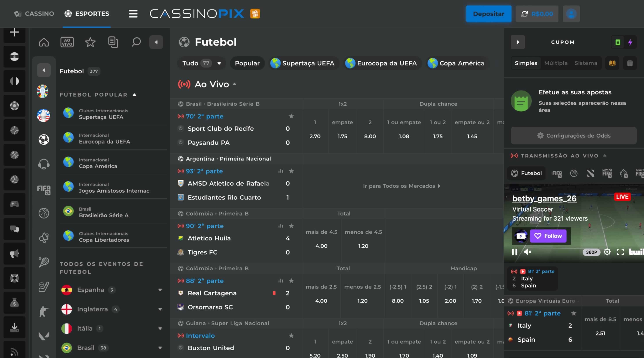Open Configurações de Odds
The width and height of the screenshot is (644, 358).
pyautogui.click(x=574, y=136)
